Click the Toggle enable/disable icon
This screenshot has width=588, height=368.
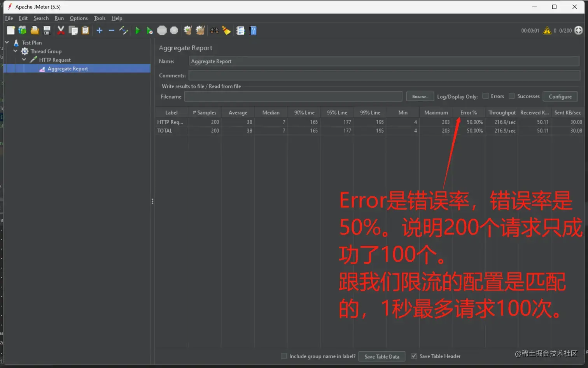pyautogui.click(x=124, y=30)
